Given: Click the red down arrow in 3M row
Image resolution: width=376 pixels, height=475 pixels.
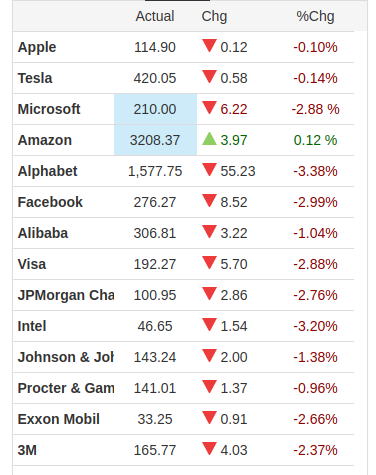Looking at the screenshot, I should tap(209, 449).
